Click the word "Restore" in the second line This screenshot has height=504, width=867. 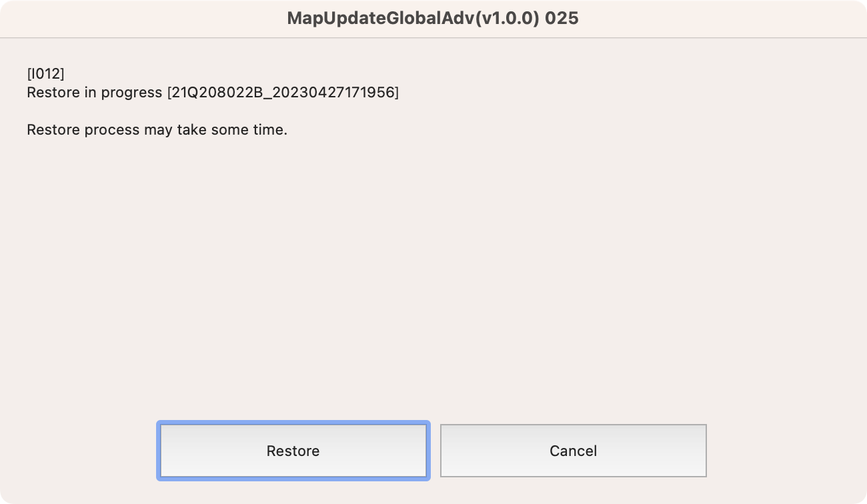click(x=53, y=93)
